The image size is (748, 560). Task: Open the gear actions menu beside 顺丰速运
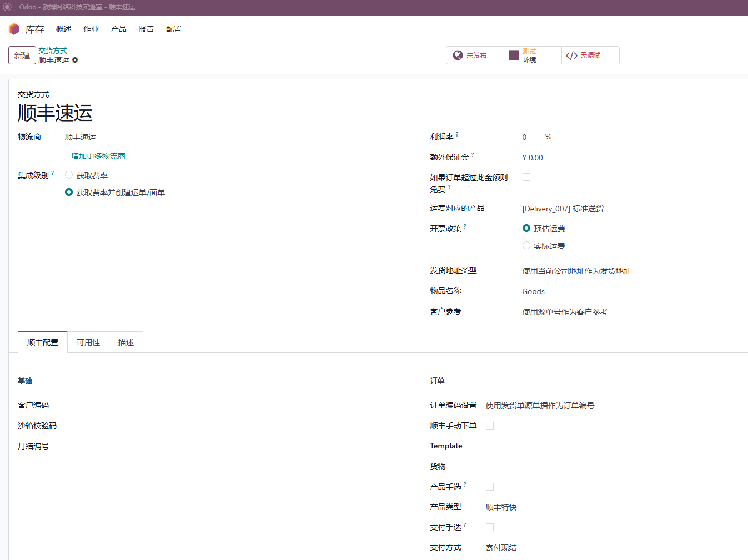coord(75,60)
